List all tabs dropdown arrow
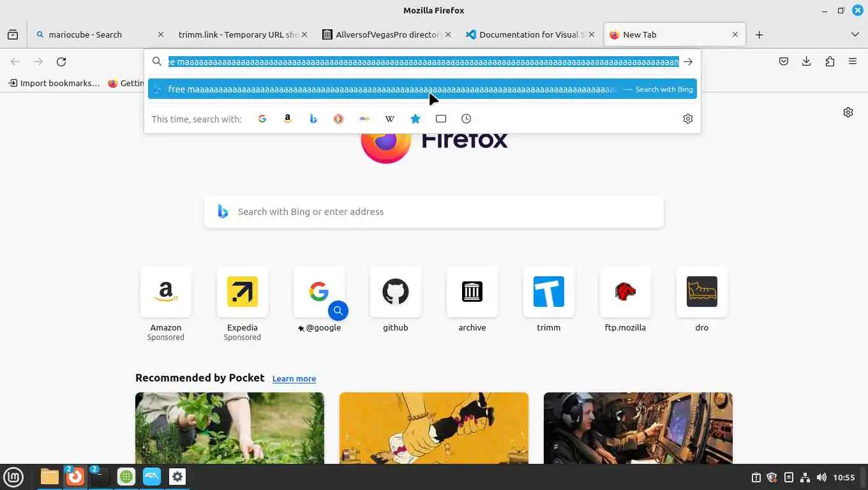Screen dimensions: 868x490 [855, 34]
